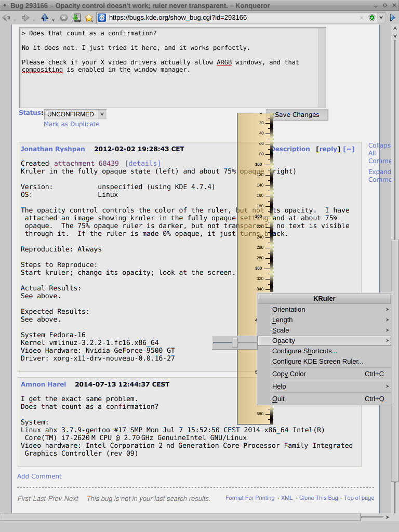Viewport: 399px width, 532px height.
Task: Open attachment [details] link
Action: pos(143,164)
